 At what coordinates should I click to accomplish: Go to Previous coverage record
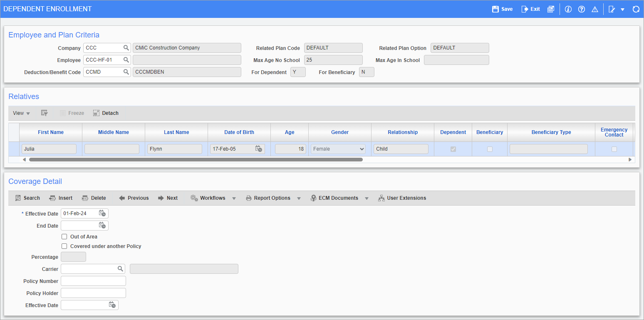click(x=134, y=198)
